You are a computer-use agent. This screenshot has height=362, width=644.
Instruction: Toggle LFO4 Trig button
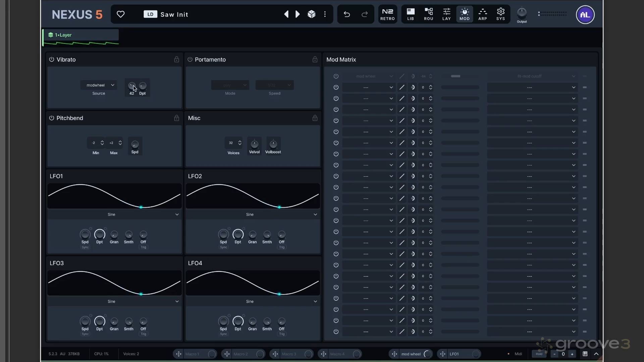(x=282, y=334)
